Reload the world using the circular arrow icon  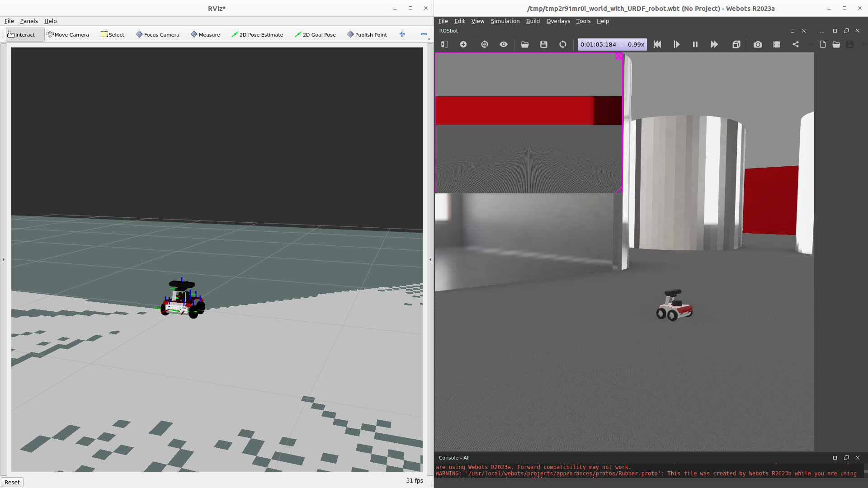click(562, 44)
